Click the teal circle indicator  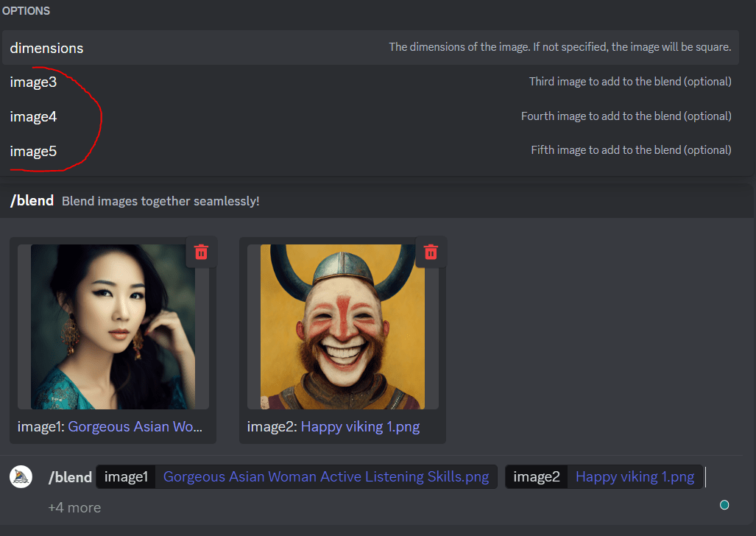point(724,505)
